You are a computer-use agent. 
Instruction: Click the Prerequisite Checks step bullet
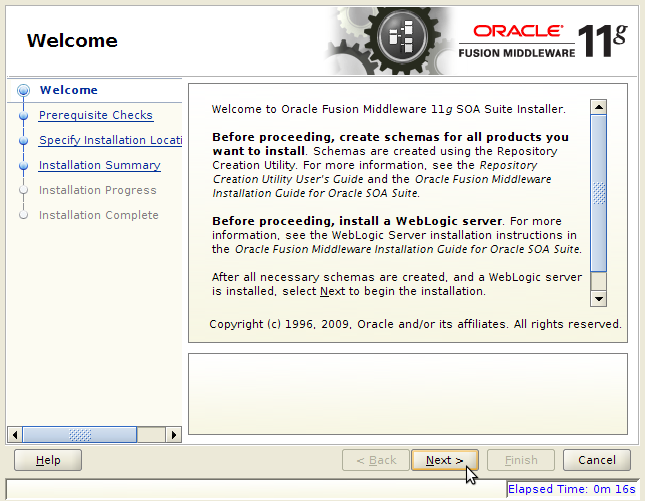[23, 116]
